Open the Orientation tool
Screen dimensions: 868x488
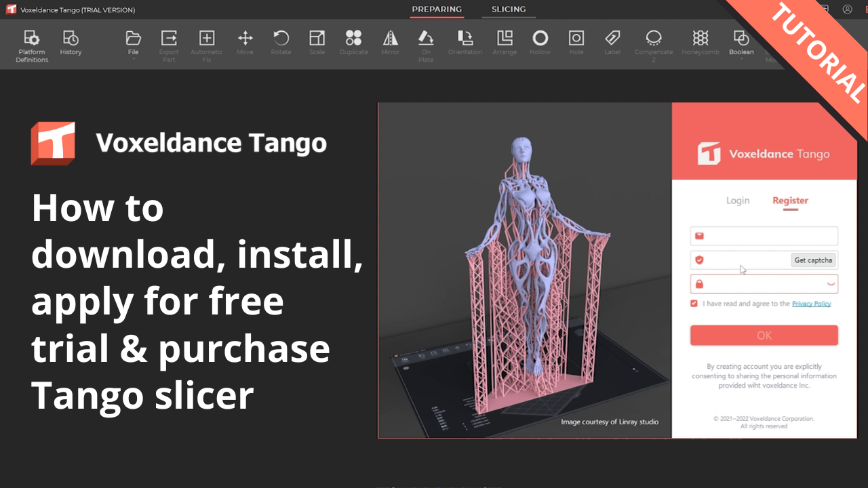coord(465,43)
